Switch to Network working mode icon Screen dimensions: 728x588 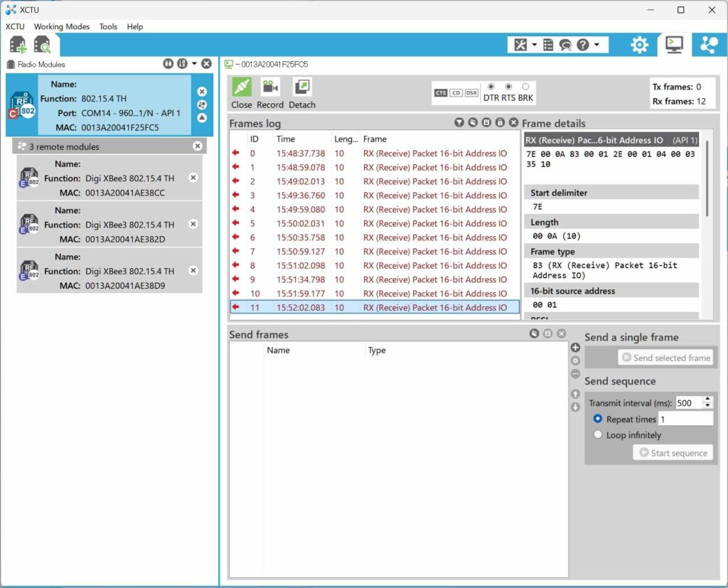[x=709, y=45]
